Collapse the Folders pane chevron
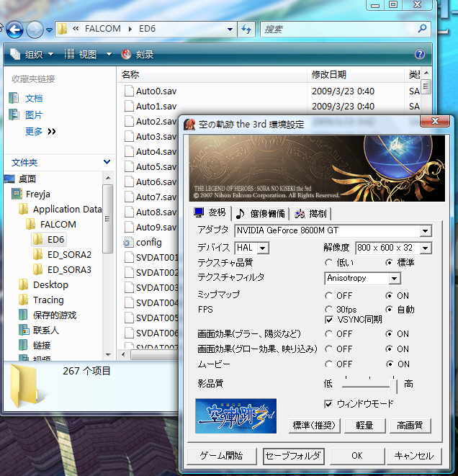The image size is (458, 476). pos(107,162)
